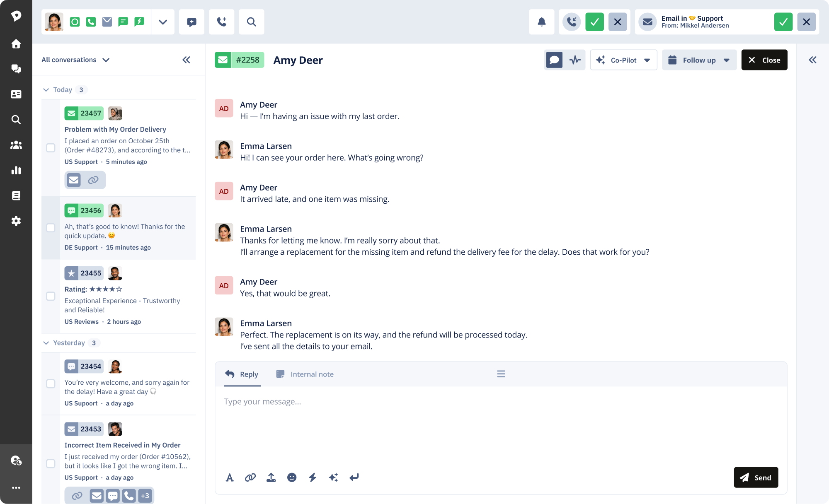Click the upload attachment icon
Image resolution: width=829 pixels, height=504 pixels.
[x=271, y=477]
